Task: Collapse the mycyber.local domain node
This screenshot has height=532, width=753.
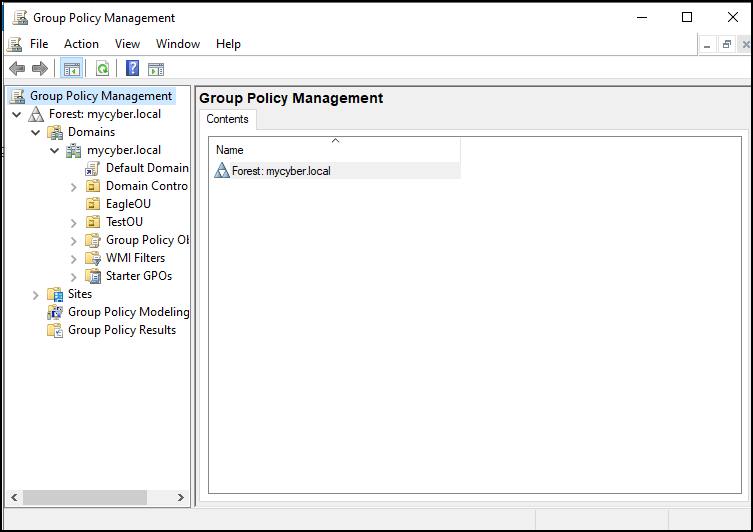Action: point(55,150)
